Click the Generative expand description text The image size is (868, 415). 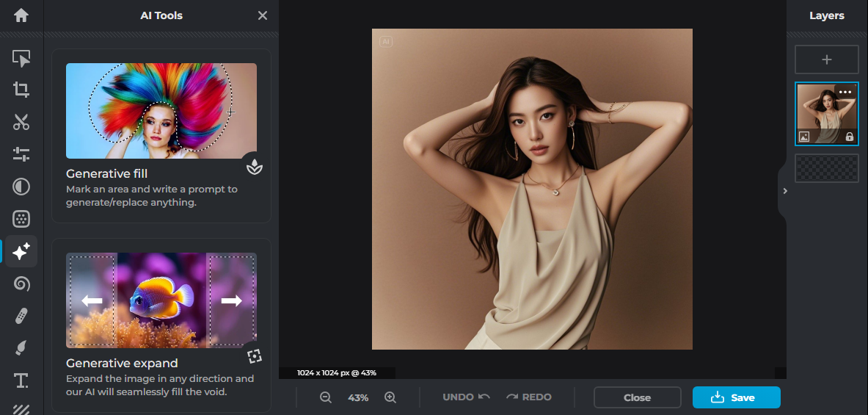click(x=160, y=385)
